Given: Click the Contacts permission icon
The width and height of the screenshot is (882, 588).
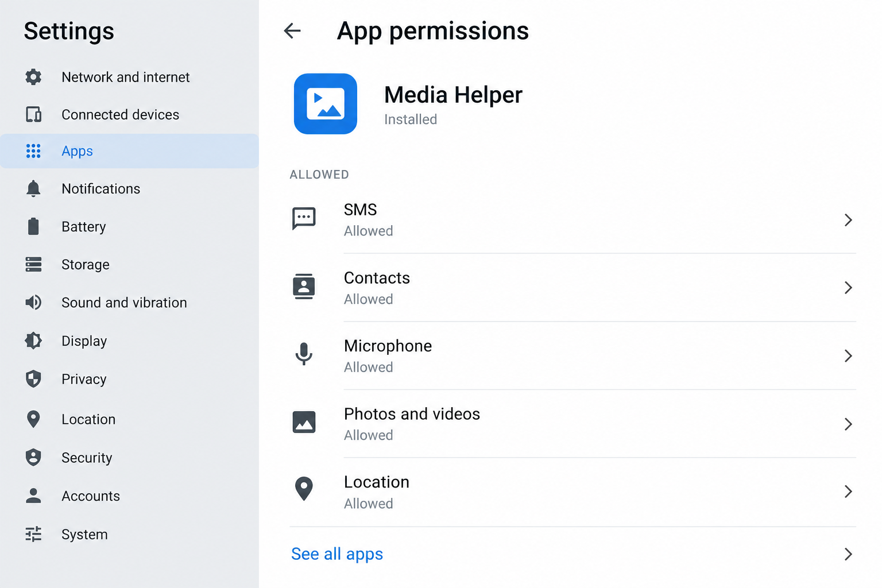Looking at the screenshot, I should coord(304,287).
